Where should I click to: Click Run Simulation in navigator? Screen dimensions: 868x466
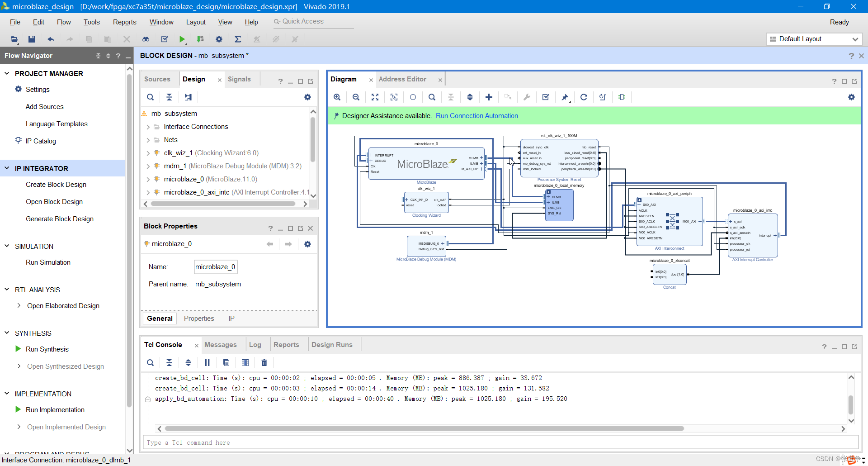tap(48, 262)
